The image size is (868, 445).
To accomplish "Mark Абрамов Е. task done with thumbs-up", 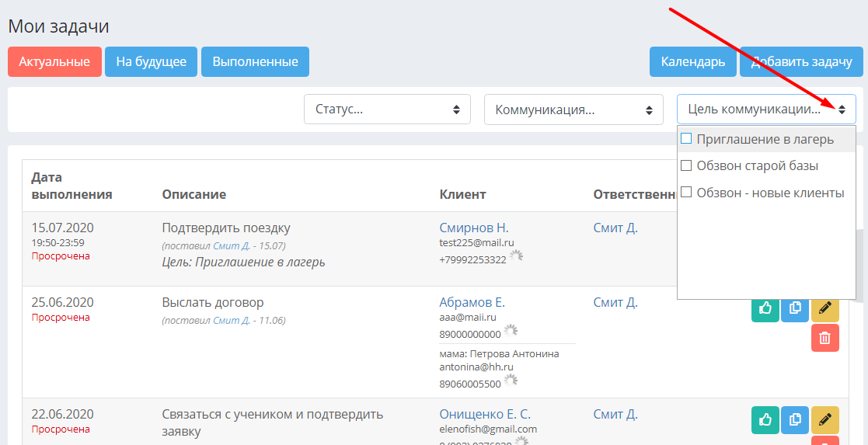I will [765, 308].
